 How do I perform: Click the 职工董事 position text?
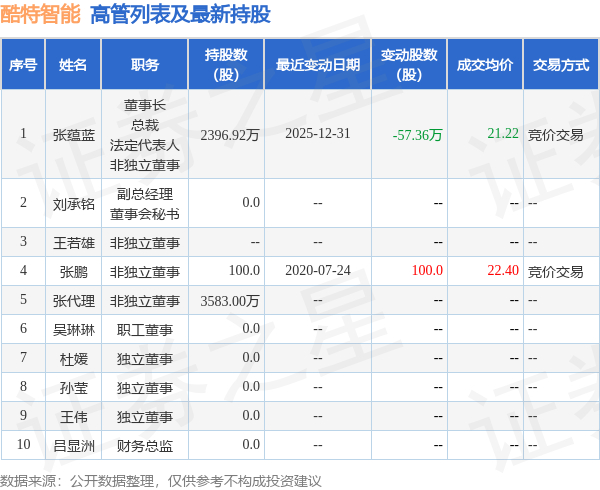pos(145,330)
